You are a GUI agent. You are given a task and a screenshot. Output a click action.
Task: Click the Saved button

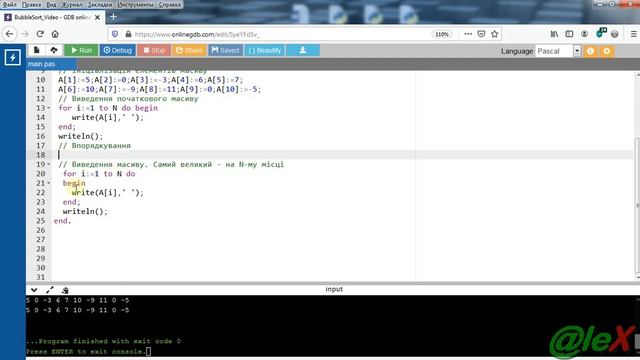pos(225,50)
